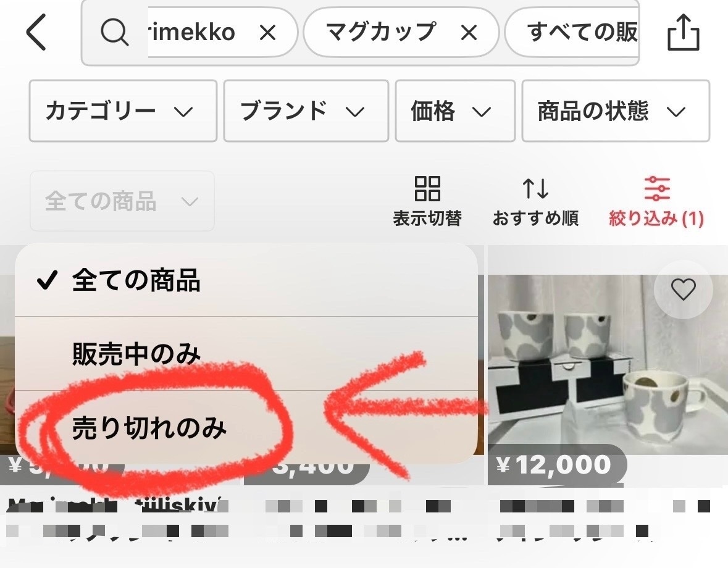Open the おすすめ順 sort options
728x568 pixels.
535,201
